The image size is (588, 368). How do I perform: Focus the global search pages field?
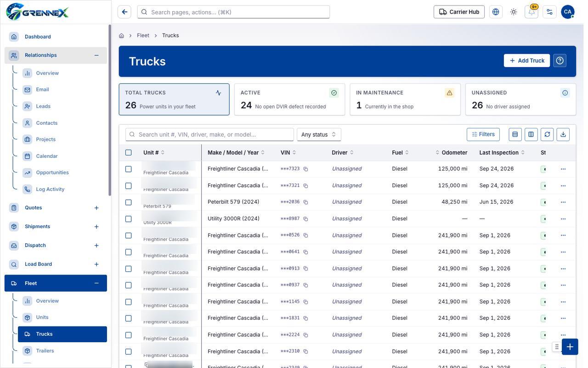coord(233,12)
